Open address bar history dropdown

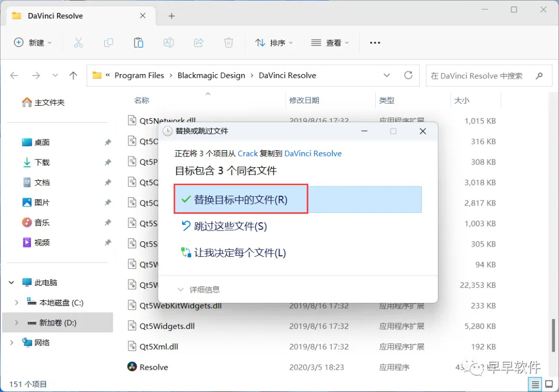(x=387, y=75)
